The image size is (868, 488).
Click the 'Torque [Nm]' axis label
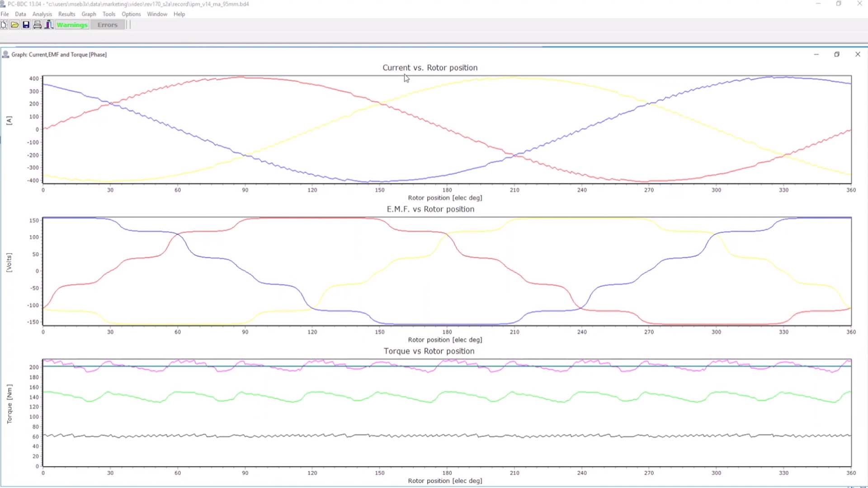click(x=9, y=404)
